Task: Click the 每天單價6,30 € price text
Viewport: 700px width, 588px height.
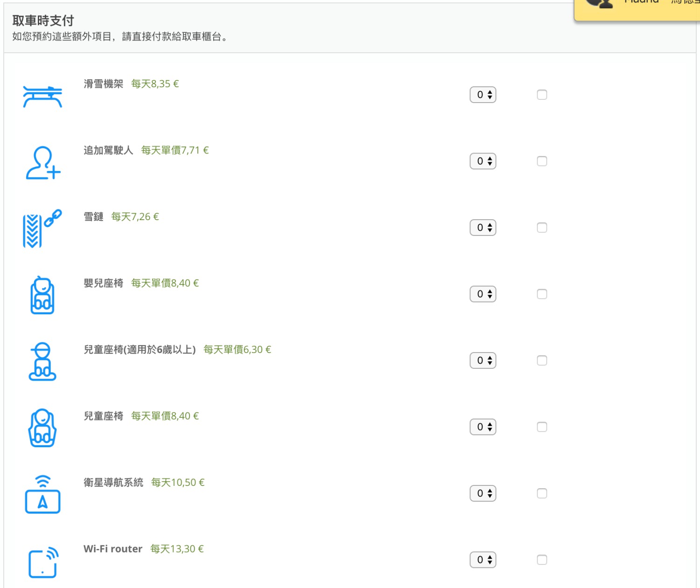Action: (237, 350)
